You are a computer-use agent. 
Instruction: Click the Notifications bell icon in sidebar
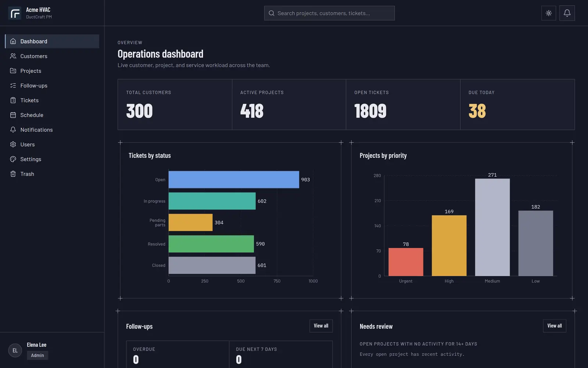pyautogui.click(x=13, y=130)
